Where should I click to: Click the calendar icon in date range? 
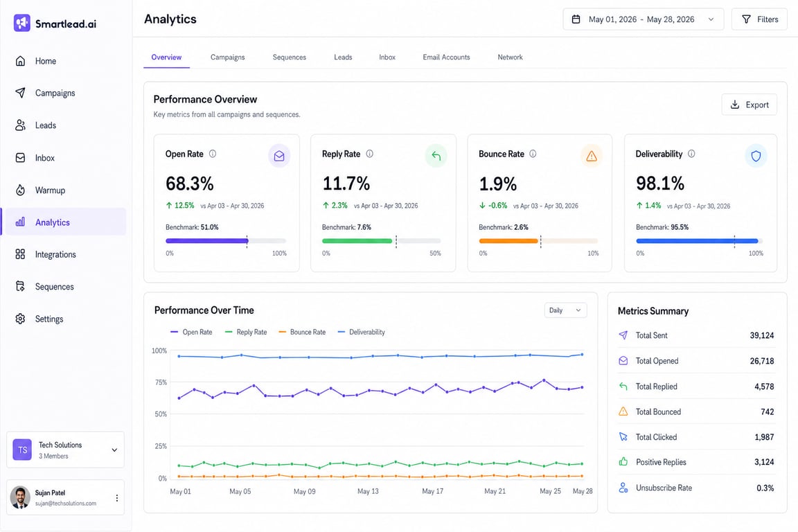(x=576, y=19)
